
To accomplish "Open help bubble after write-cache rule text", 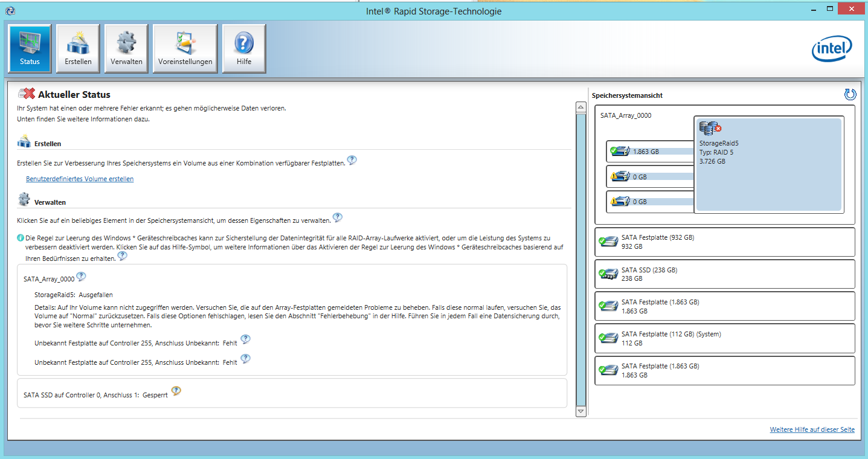I will pos(122,255).
